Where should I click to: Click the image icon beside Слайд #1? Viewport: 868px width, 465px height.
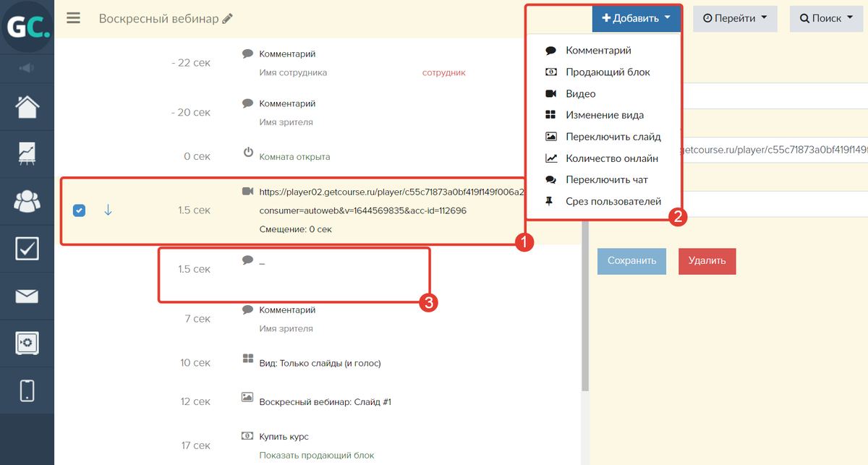point(247,397)
